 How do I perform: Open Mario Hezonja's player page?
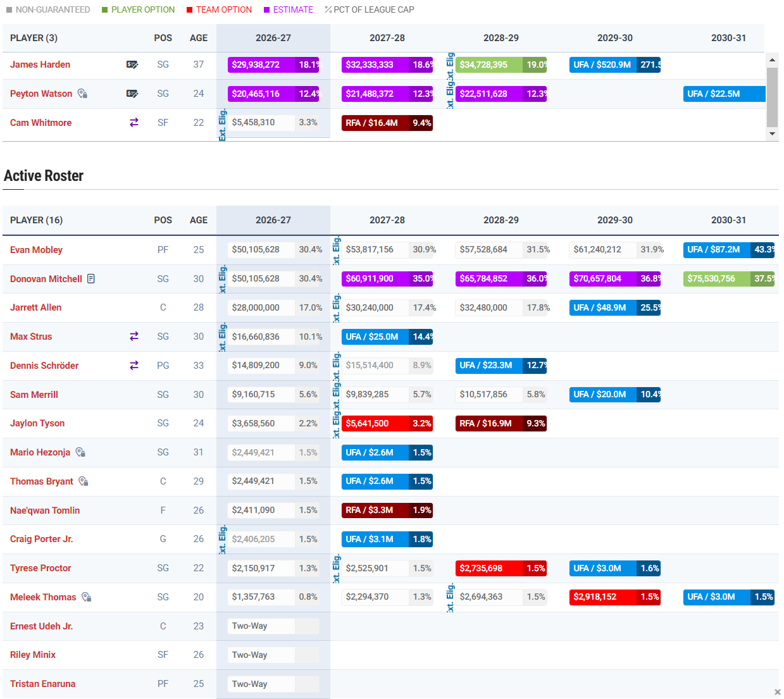tap(40, 452)
